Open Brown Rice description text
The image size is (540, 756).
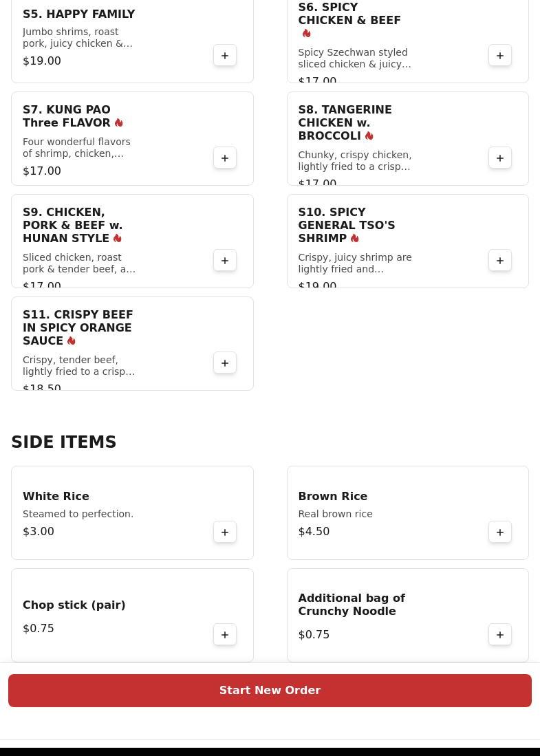335,514
